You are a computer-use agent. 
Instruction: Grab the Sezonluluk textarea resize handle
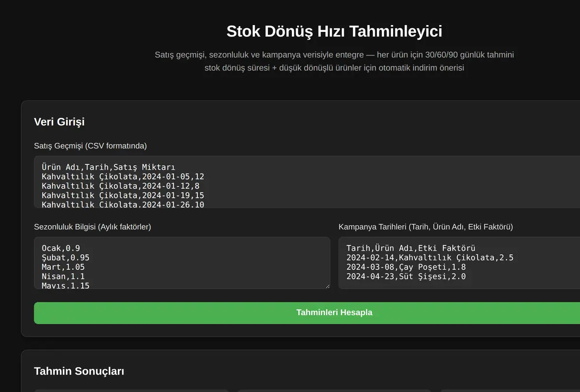click(327, 286)
